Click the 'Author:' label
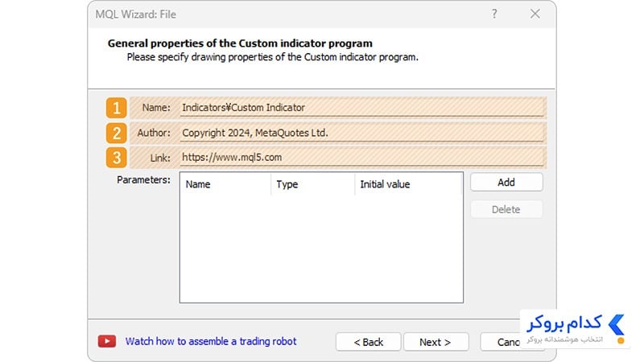Image resolution: width=644 pixels, height=362 pixels. click(x=154, y=133)
